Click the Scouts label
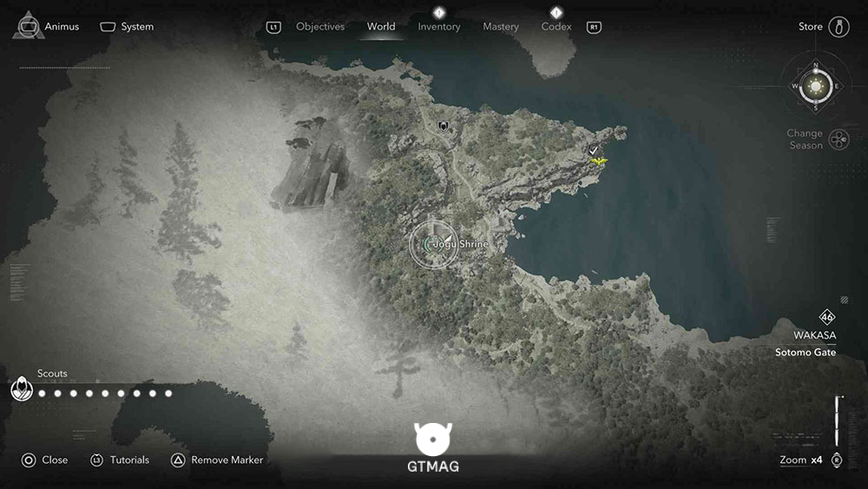 coord(52,373)
